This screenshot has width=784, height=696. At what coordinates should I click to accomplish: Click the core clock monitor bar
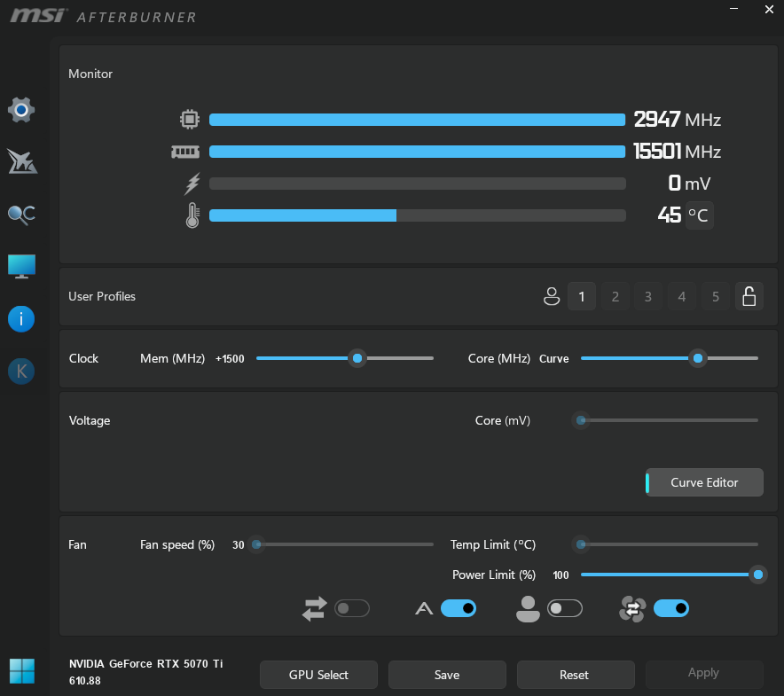417,120
